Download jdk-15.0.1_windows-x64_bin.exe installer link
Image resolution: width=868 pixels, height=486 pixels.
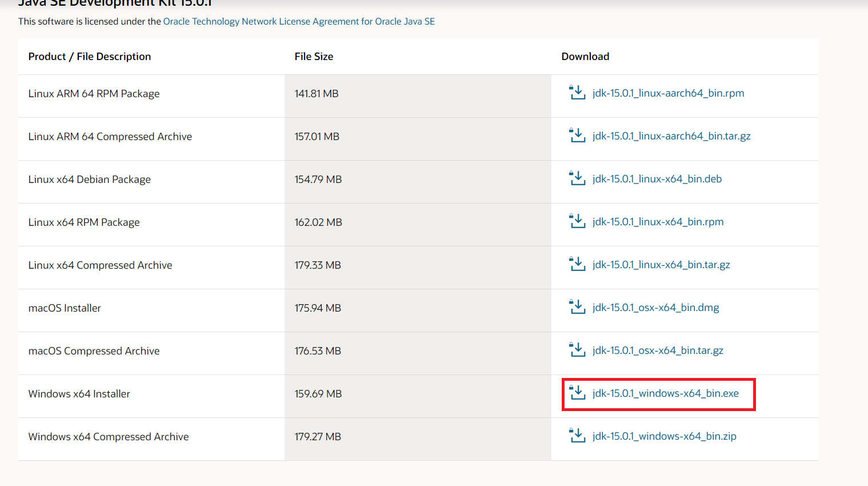pyautogui.click(x=666, y=393)
